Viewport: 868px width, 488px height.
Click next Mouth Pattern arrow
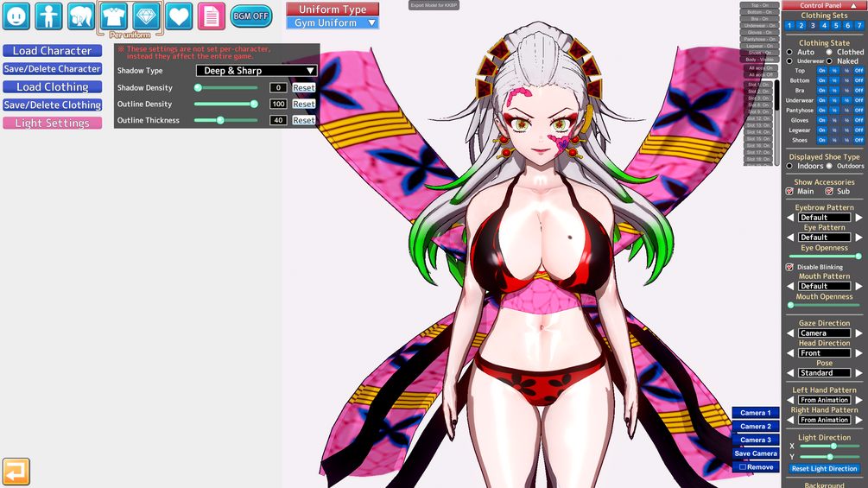858,286
